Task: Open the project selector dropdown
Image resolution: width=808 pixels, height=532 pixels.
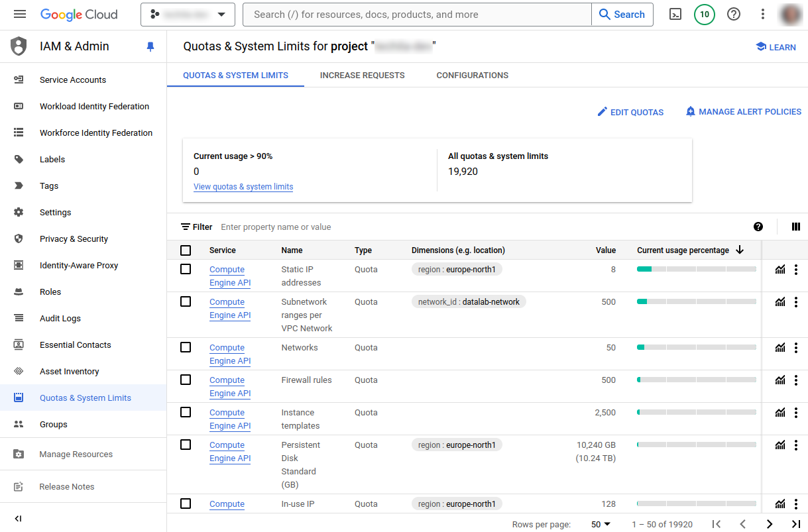Action: (x=188, y=15)
